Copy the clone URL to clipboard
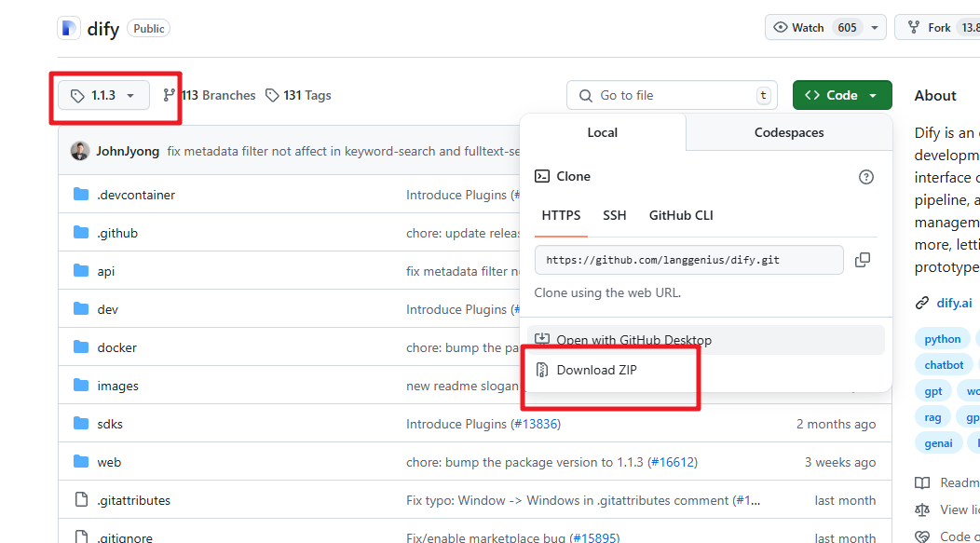The width and height of the screenshot is (980, 543). click(x=863, y=260)
